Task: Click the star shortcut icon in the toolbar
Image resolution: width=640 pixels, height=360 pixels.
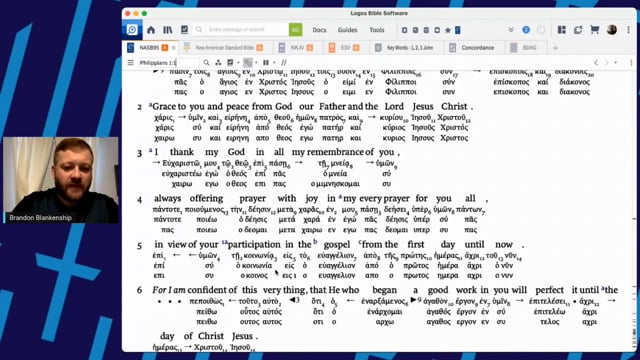Action: tap(448, 30)
